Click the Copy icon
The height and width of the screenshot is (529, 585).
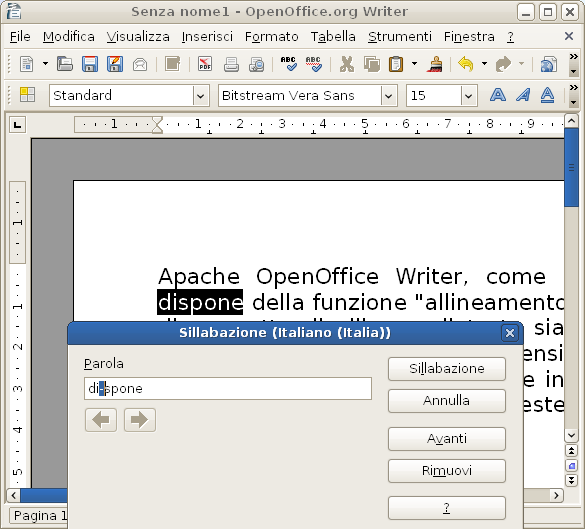point(372,64)
